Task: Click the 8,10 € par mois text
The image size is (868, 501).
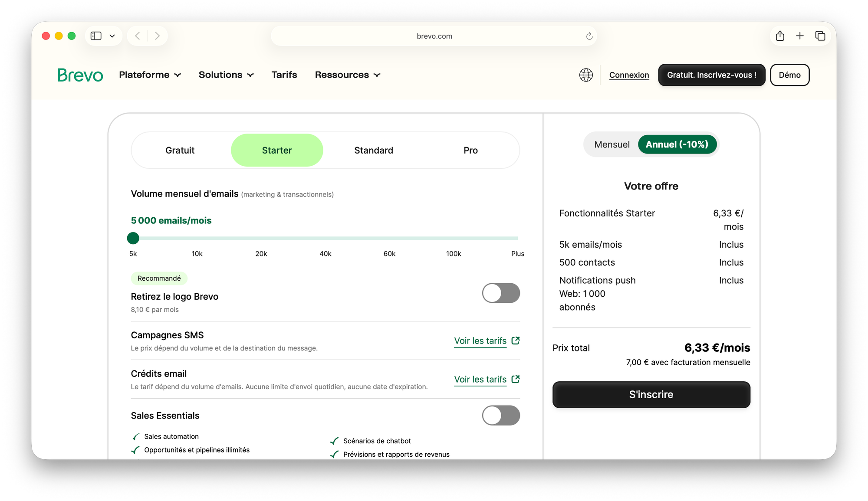Action: click(155, 310)
